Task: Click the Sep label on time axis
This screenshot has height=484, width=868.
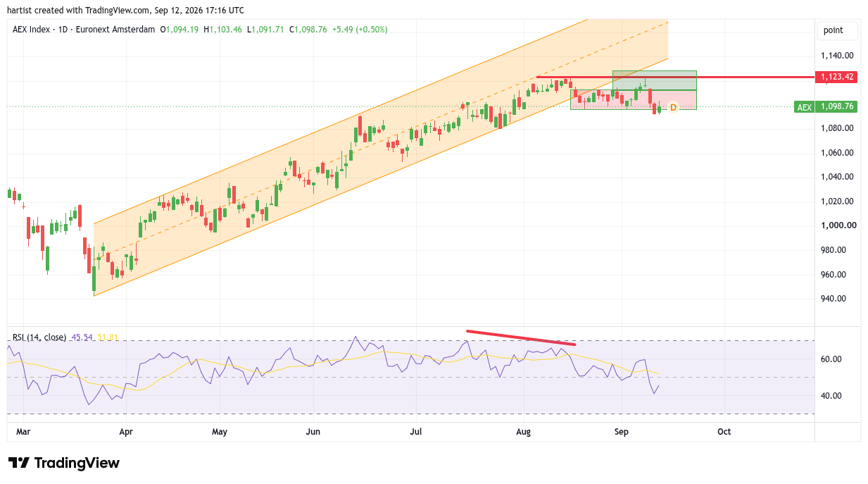Action: [x=621, y=431]
